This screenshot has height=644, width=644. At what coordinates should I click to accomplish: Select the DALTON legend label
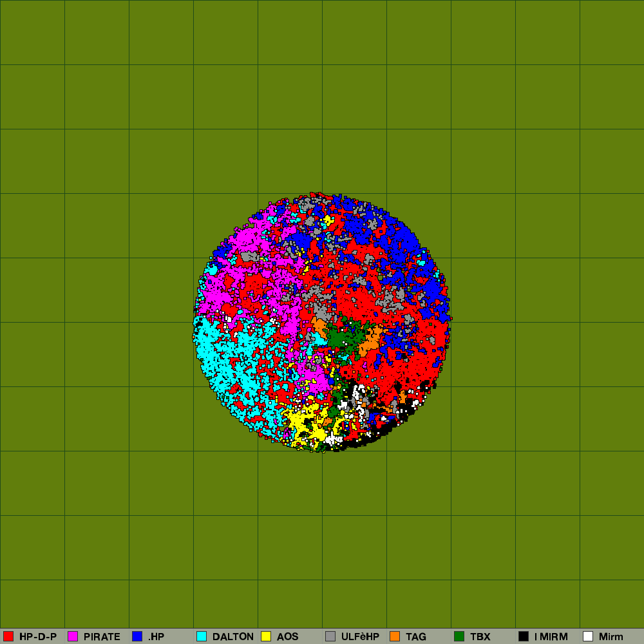[233, 637]
